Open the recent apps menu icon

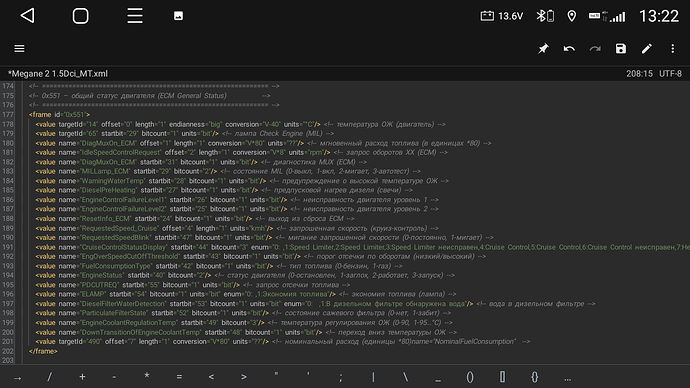(135, 16)
